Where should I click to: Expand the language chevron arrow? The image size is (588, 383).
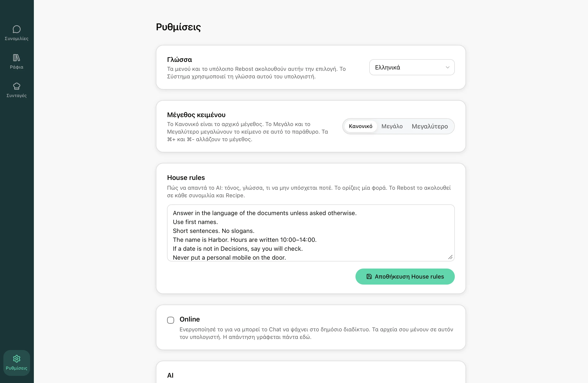click(447, 67)
